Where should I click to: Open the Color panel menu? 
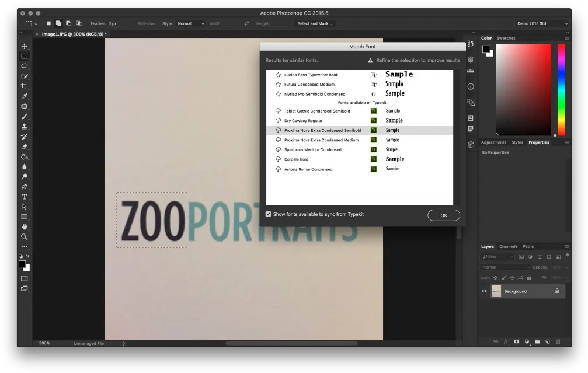[x=566, y=39]
